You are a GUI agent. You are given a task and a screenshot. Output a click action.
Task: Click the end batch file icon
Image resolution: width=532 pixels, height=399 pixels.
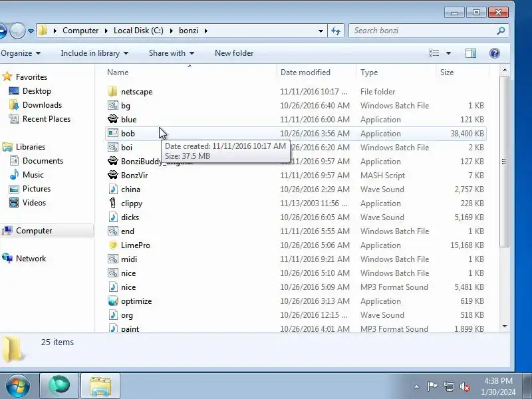click(x=112, y=231)
